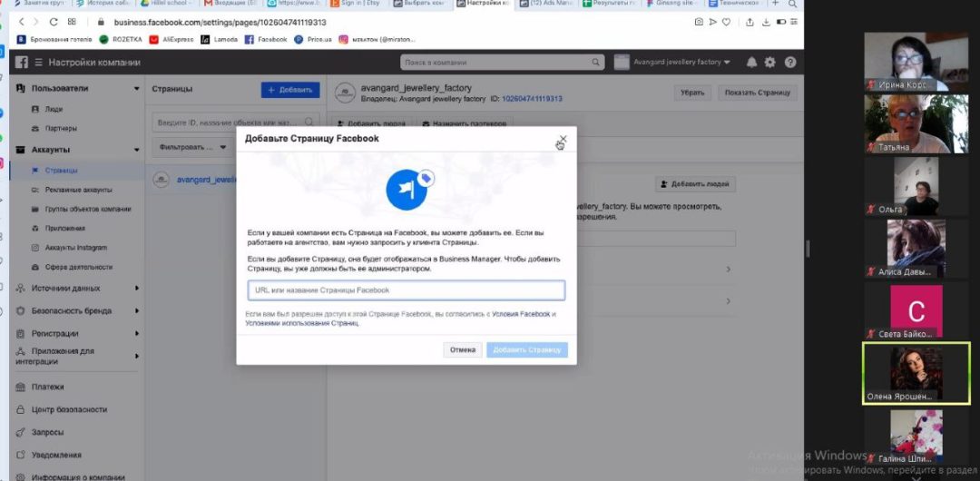Image resolution: width=980 pixels, height=481 pixels.
Task: Expand the Безопасность бренда section
Action: pos(137,311)
